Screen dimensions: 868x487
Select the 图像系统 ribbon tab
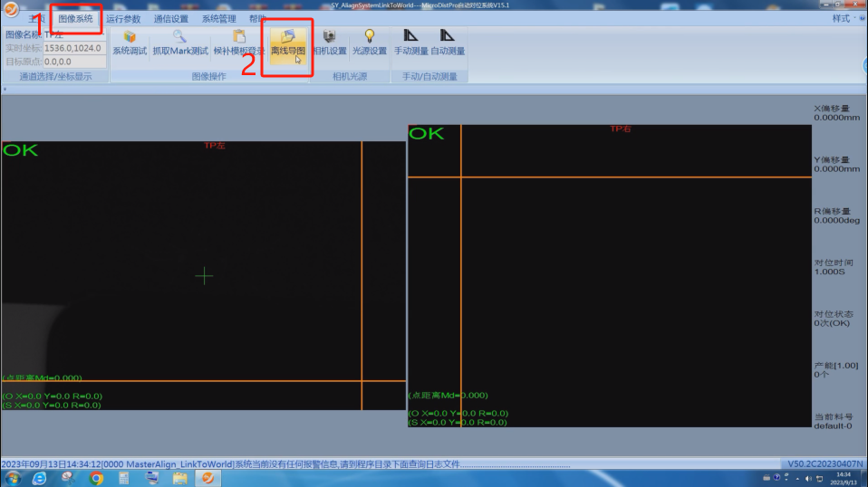[75, 18]
